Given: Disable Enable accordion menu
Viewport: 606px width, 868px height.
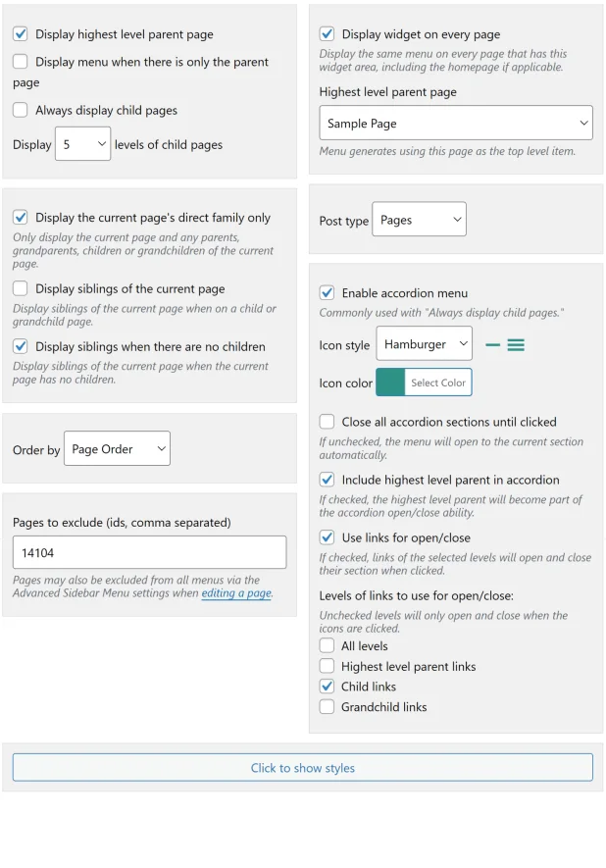Looking at the screenshot, I should point(328,292).
